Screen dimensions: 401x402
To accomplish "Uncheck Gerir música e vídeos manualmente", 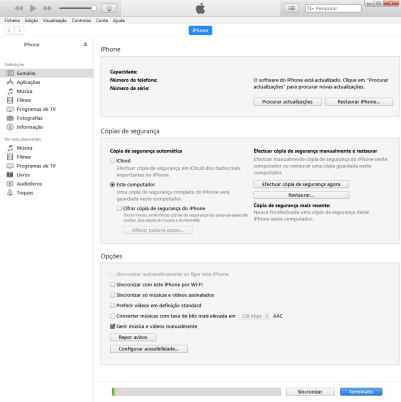I will (x=112, y=326).
